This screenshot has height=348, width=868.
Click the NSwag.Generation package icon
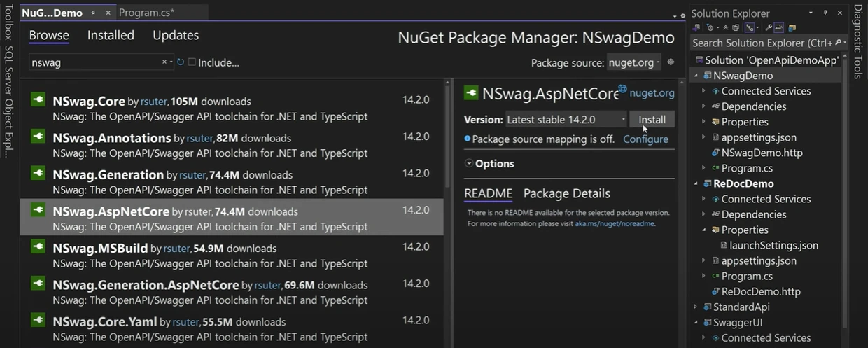tap(38, 174)
